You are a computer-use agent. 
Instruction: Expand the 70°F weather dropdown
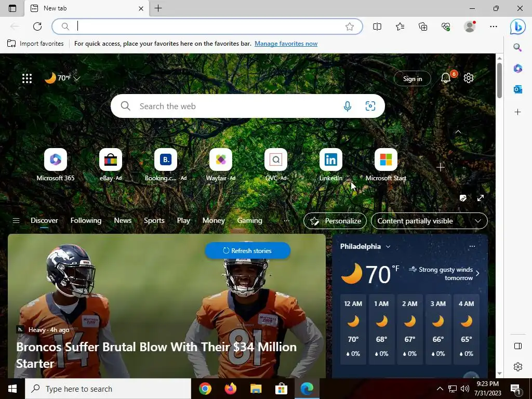(77, 78)
